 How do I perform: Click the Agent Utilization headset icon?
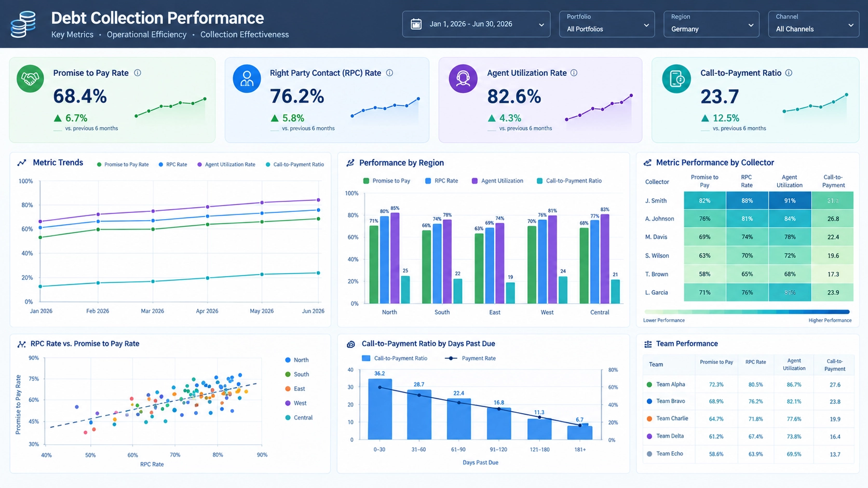463,78
